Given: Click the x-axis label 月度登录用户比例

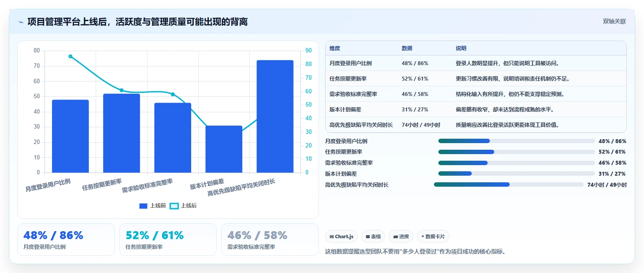Looking at the screenshot, I should click(48, 185).
